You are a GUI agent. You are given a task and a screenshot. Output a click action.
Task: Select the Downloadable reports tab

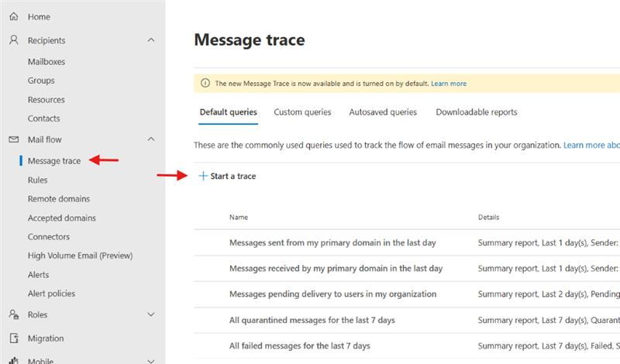[477, 112]
